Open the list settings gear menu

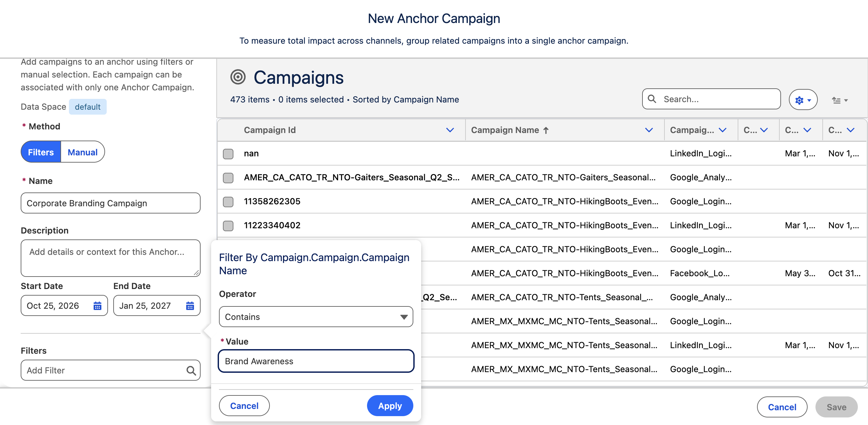[803, 100]
